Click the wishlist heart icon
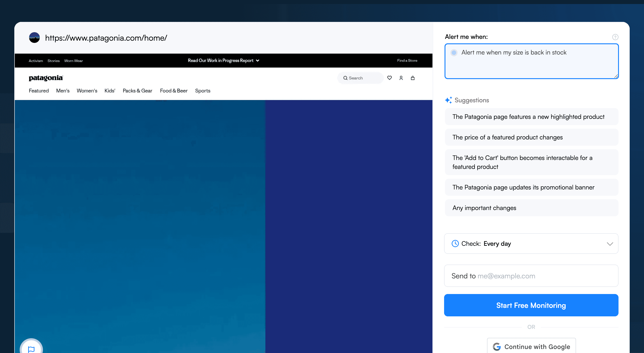This screenshot has width=644, height=353. (x=389, y=78)
